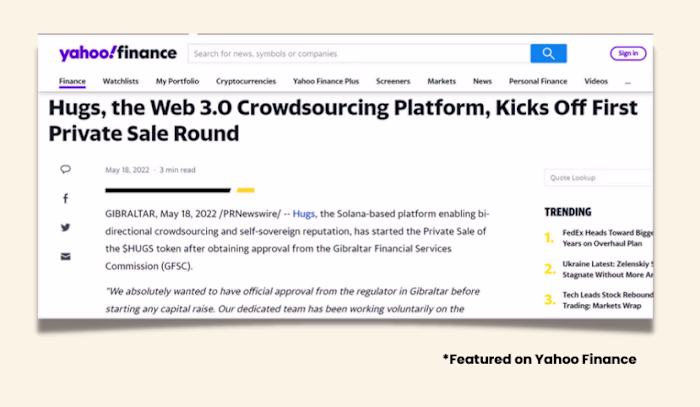Open the Finance nav tab
Image resolution: width=700 pixels, height=407 pixels.
[72, 81]
